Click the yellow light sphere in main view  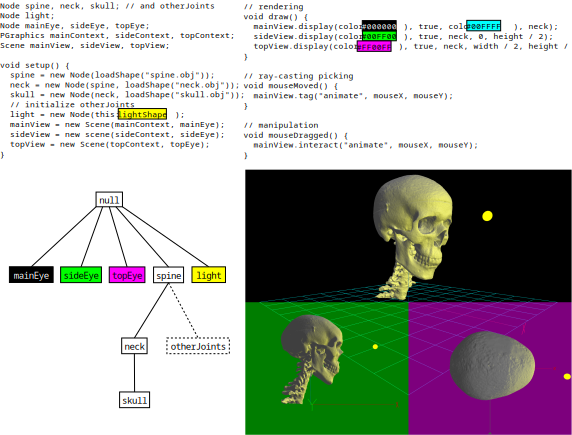coord(487,216)
